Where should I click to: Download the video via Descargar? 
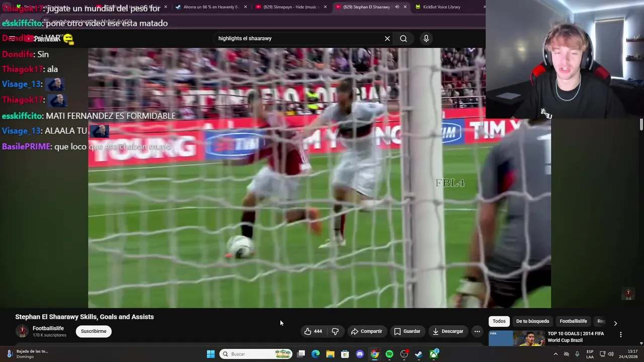coord(448,331)
